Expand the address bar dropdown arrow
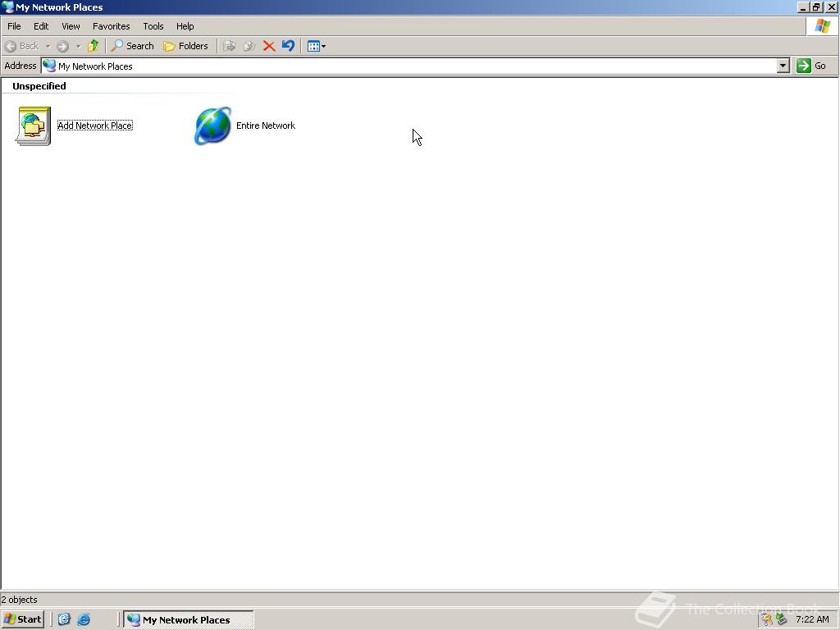This screenshot has width=840, height=630. tap(783, 66)
